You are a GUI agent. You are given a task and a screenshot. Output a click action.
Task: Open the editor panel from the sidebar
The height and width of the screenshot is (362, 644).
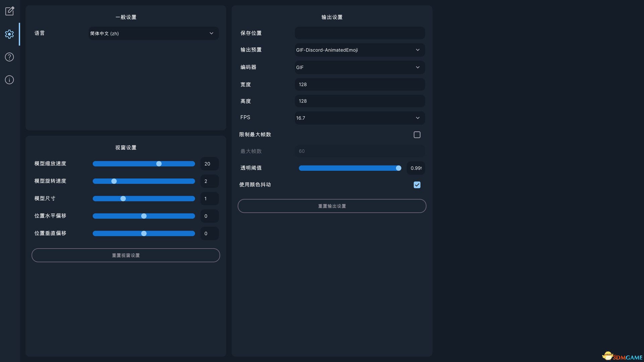tap(9, 11)
